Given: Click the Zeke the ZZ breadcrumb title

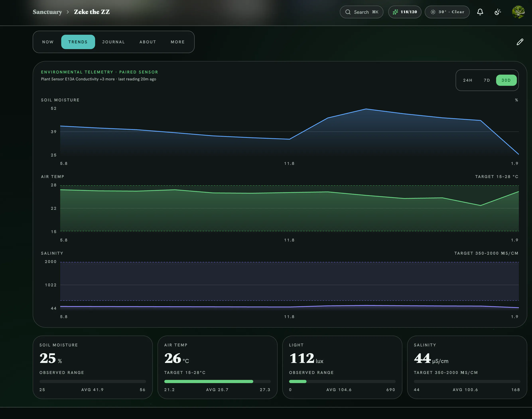Looking at the screenshot, I should pyautogui.click(x=92, y=12).
